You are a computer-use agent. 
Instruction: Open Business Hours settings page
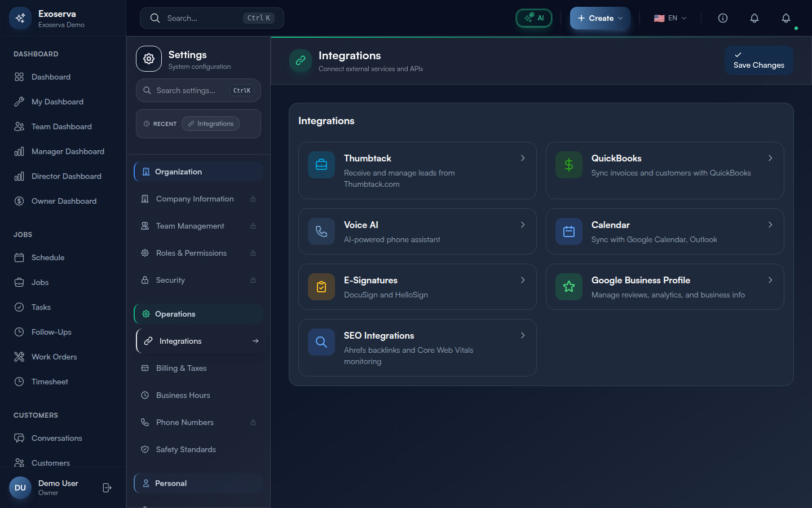click(183, 395)
